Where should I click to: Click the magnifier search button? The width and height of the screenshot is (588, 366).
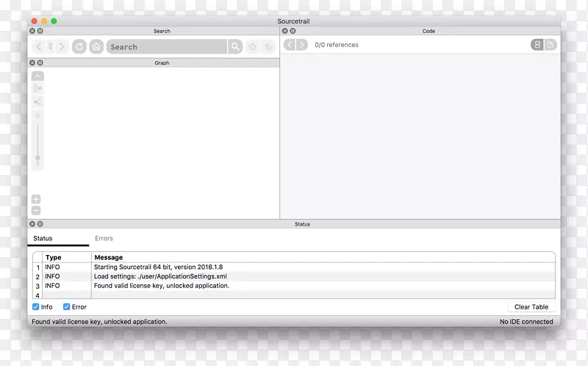pos(235,47)
